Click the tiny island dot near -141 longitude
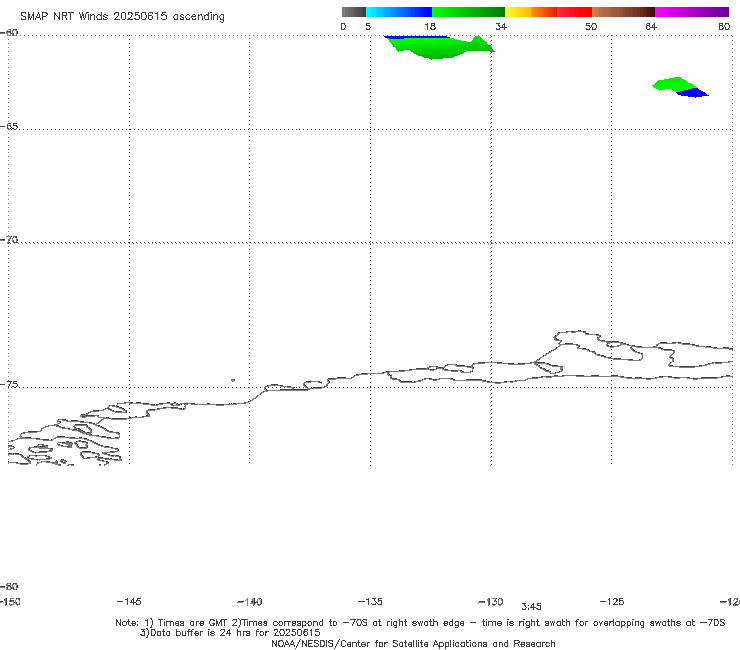 233,380
